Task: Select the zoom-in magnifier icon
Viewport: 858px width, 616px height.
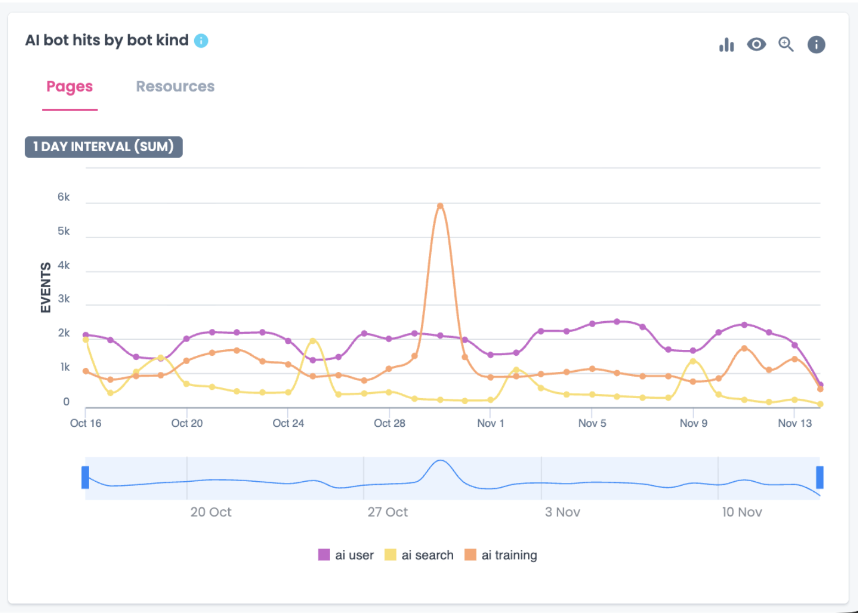Action: 786,45
